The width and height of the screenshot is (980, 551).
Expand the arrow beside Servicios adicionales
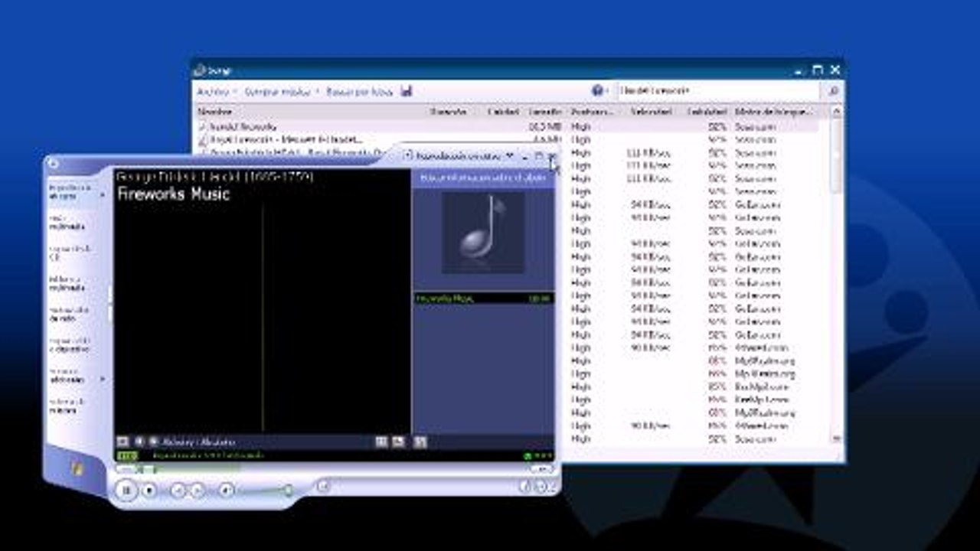pos(102,379)
